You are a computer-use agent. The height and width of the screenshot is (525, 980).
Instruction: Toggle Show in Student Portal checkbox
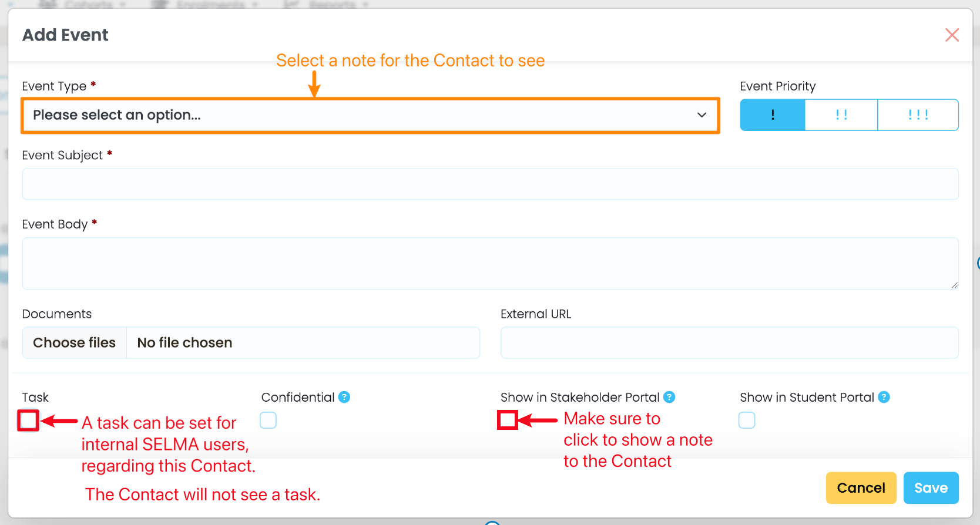(747, 420)
